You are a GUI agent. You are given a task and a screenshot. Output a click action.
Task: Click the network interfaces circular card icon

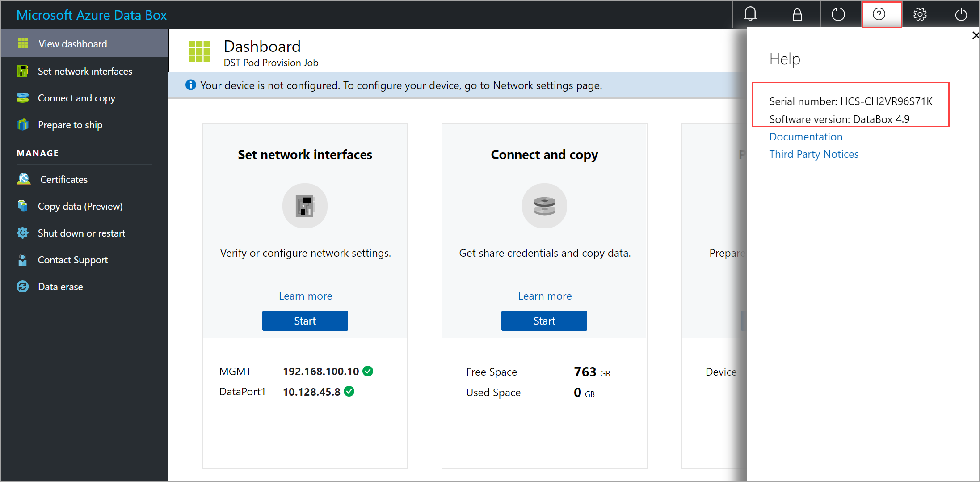(305, 206)
